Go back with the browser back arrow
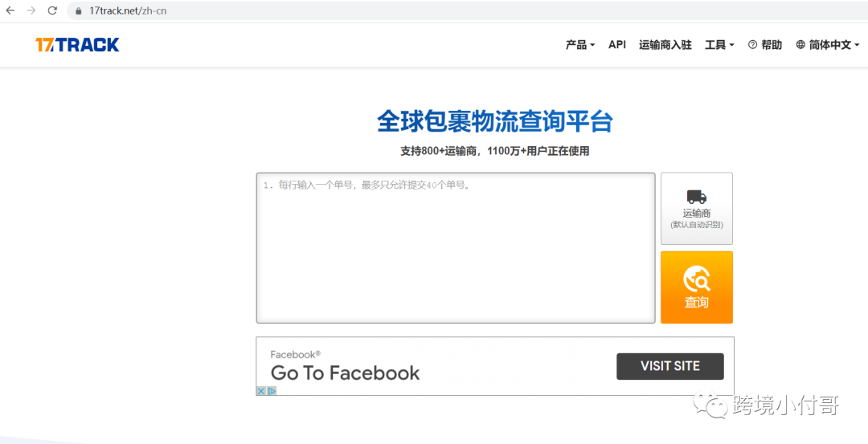The height and width of the screenshot is (444, 868). click(10, 10)
